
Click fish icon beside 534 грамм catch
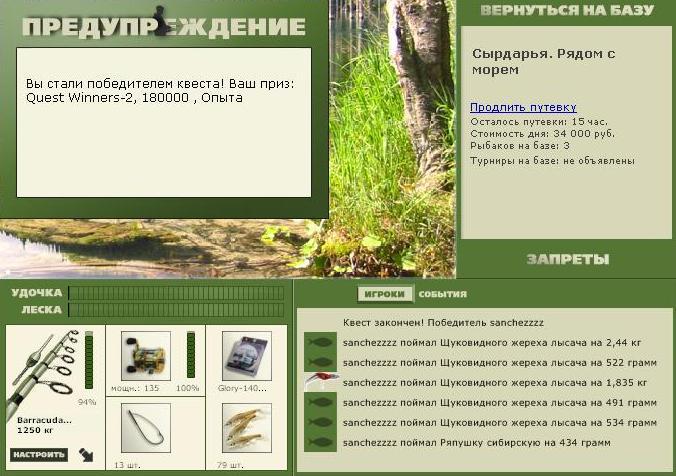[x=320, y=422]
